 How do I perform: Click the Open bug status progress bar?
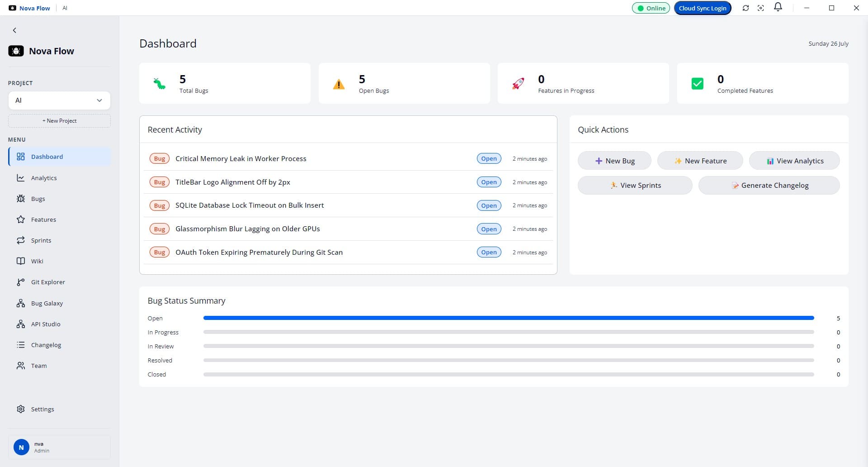(x=509, y=318)
